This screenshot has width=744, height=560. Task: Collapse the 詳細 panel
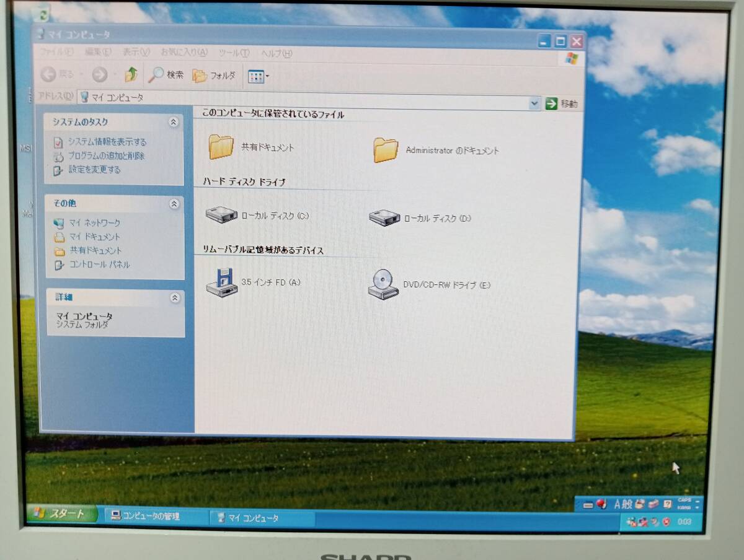coord(175,298)
